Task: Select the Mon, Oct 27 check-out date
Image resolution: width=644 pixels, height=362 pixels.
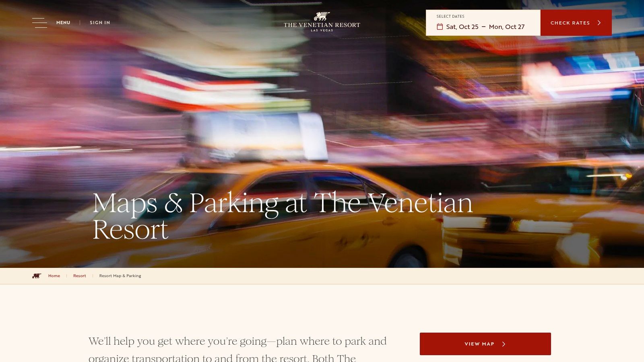Action: click(507, 27)
